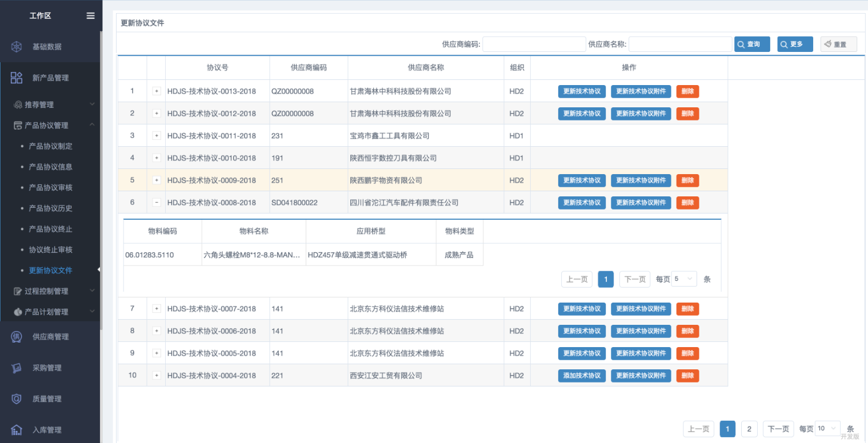Click 更新技术协议附件 for row 8
This screenshot has height=443, width=868.
tap(641, 331)
